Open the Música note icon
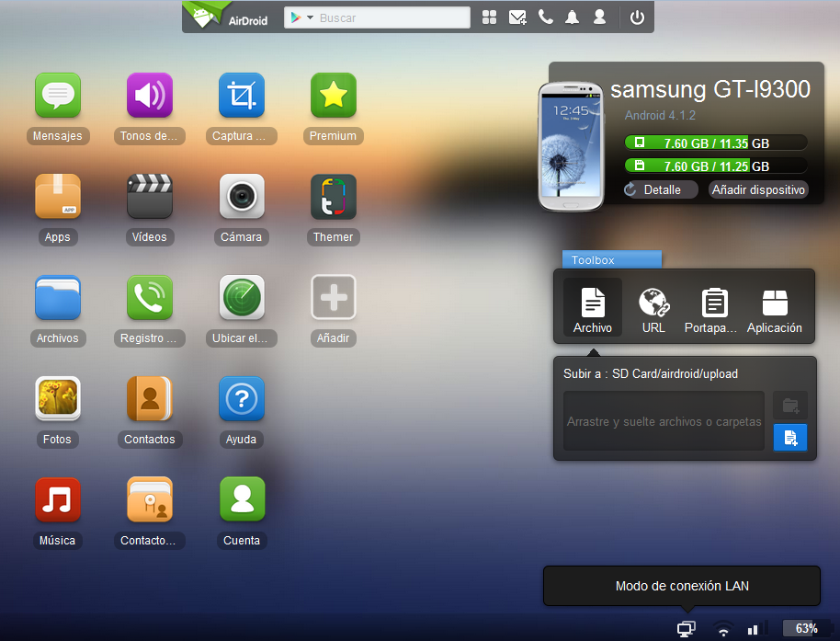The height and width of the screenshot is (641, 840). [58, 500]
